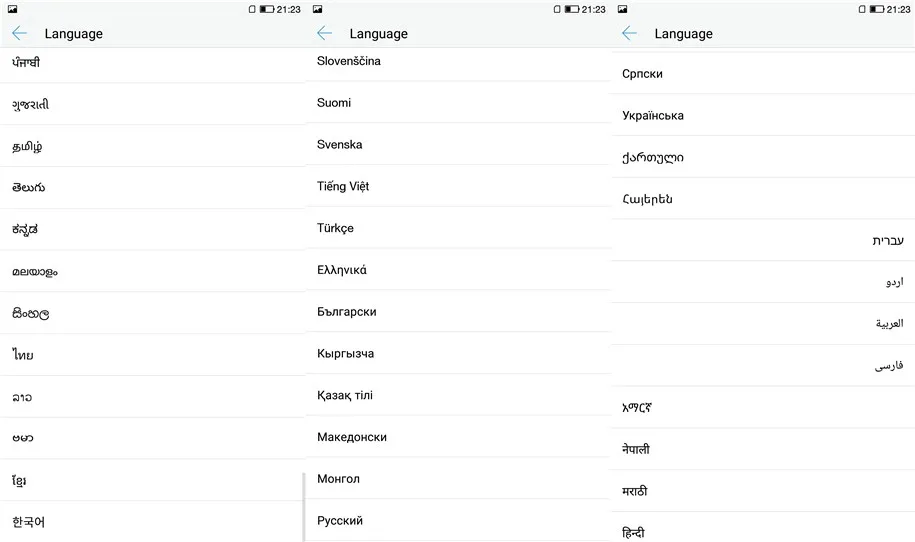
Task: Tap the battery icon in the middle screen status bar
Action: tap(572, 9)
